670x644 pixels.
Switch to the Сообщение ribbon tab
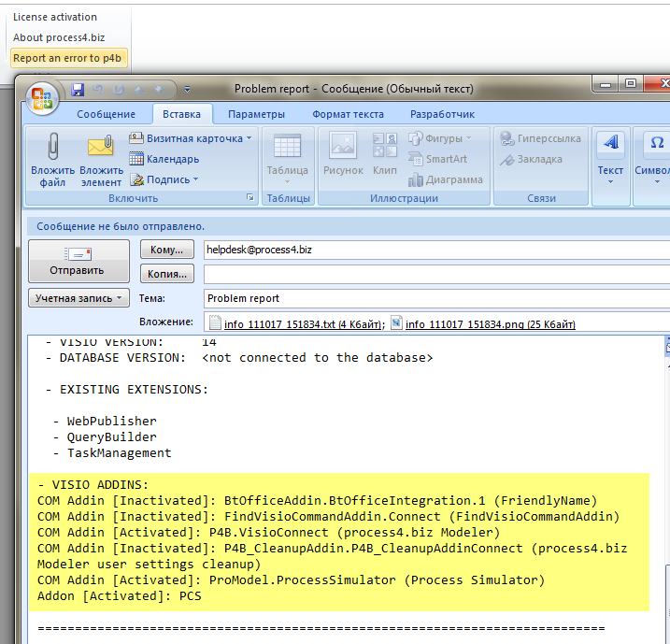[x=106, y=114]
